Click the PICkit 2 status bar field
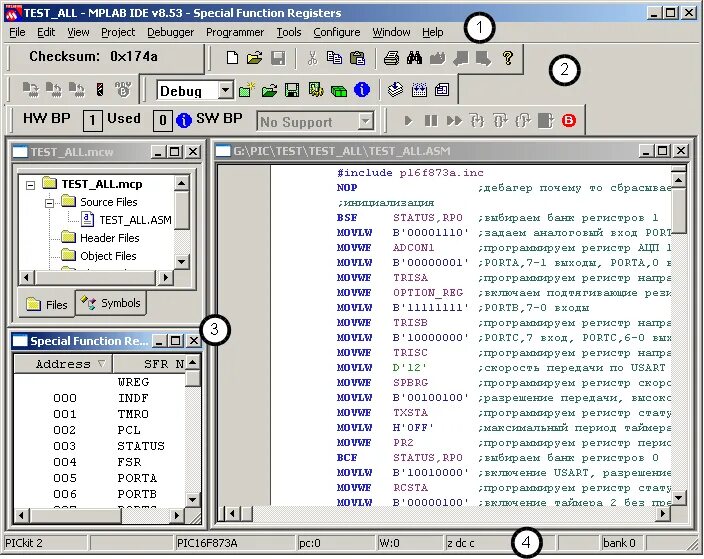The image size is (704, 559). [x=45, y=543]
